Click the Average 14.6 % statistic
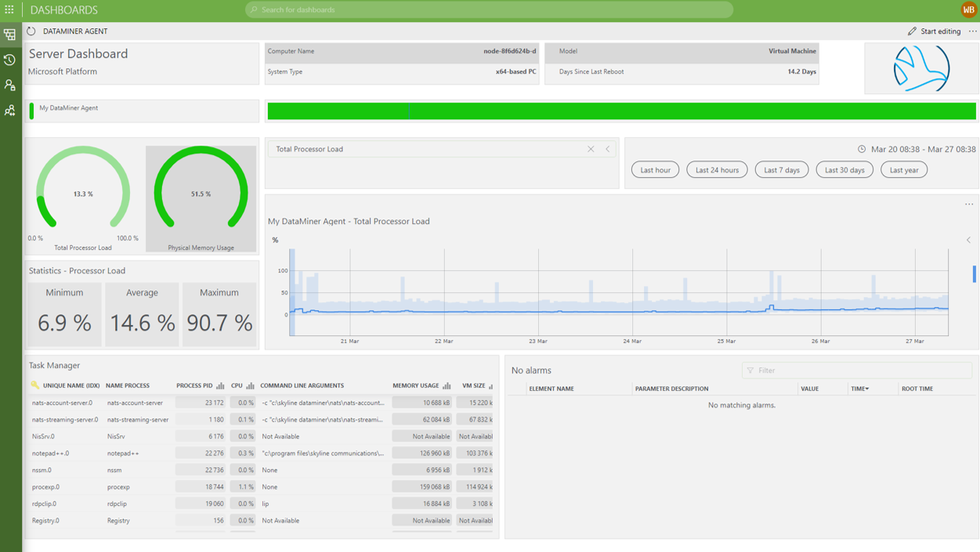This screenshot has height=552, width=980. [142, 315]
